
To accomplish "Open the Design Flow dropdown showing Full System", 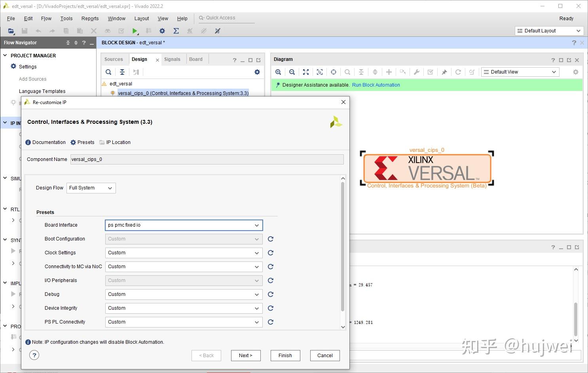I will [x=91, y=188].
